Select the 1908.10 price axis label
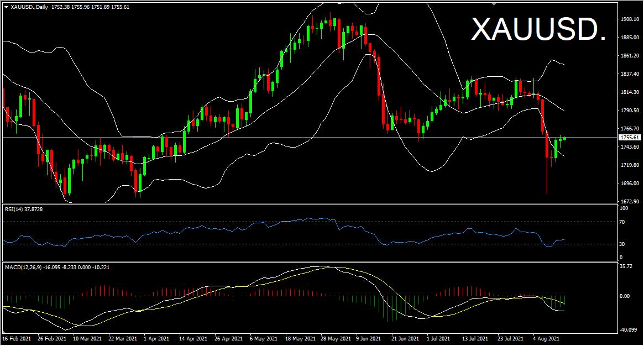 (x=630, y=19)
